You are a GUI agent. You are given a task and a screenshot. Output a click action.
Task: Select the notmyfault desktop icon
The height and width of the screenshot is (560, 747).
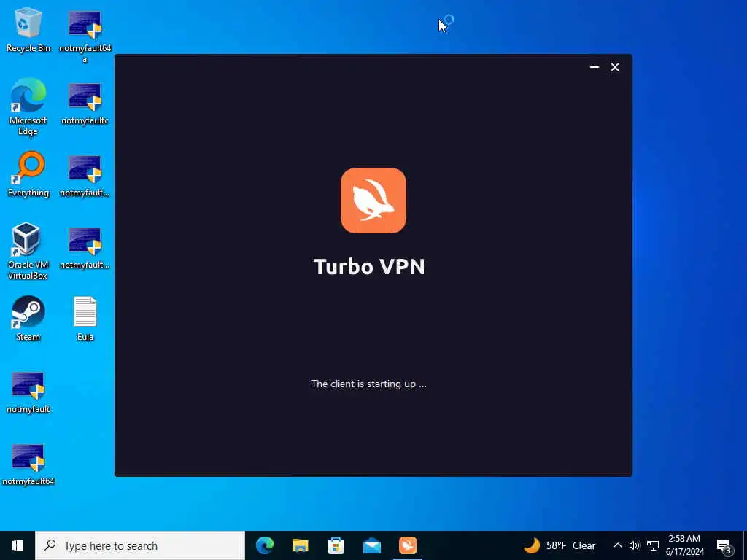[x=28, y=392]
